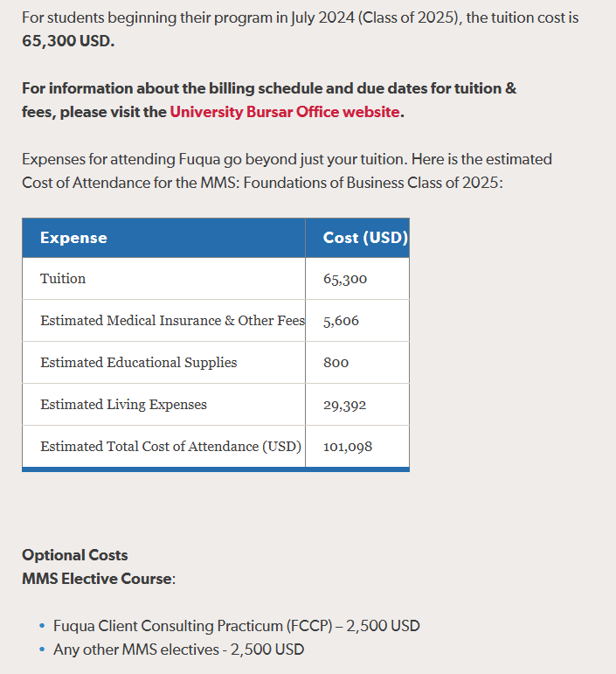Select Estimated Medical Insurance & Other Fees label
The width and height of the screenshot is (616, 674).
(x=172, y=320)
